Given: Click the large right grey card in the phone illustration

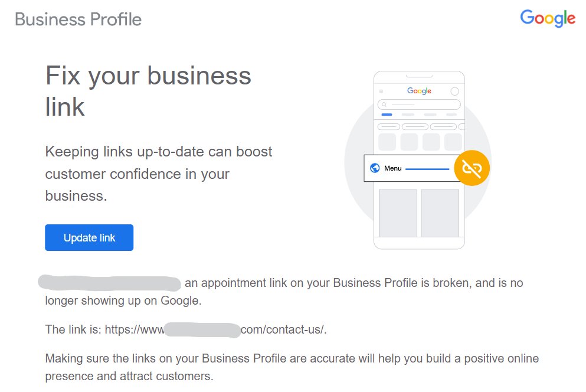Looking at the screenshot, I should 440,213.
